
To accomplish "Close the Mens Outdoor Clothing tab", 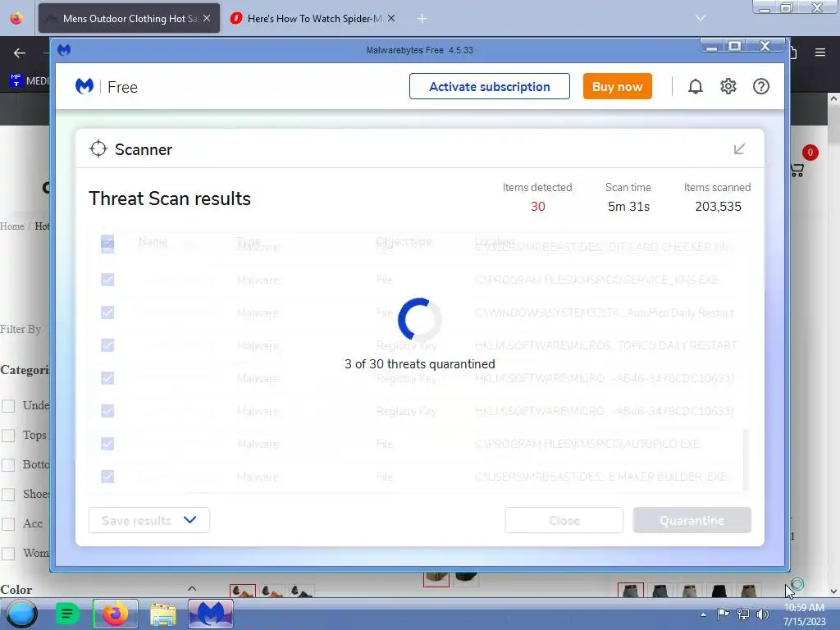I will 207,18.
